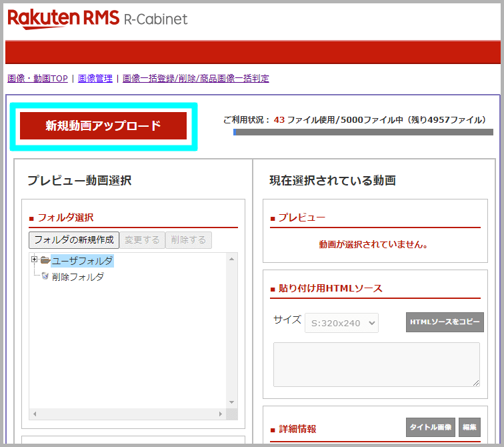The width and height of the screenshot is (504, 447).
Task: Expand the ユーザフォルダ tree node
Action: 35,260
